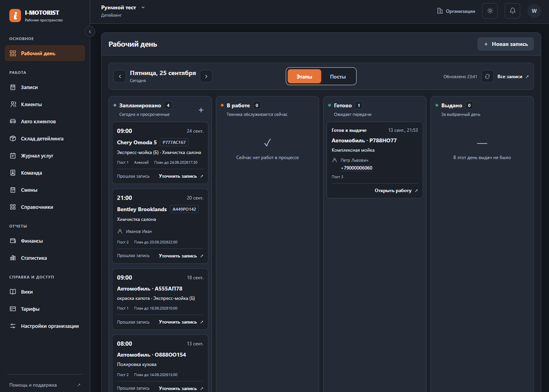The height and width of the screenshot is (392, 549).
Task: Select the Этапы view toggle
Action: 304,77
